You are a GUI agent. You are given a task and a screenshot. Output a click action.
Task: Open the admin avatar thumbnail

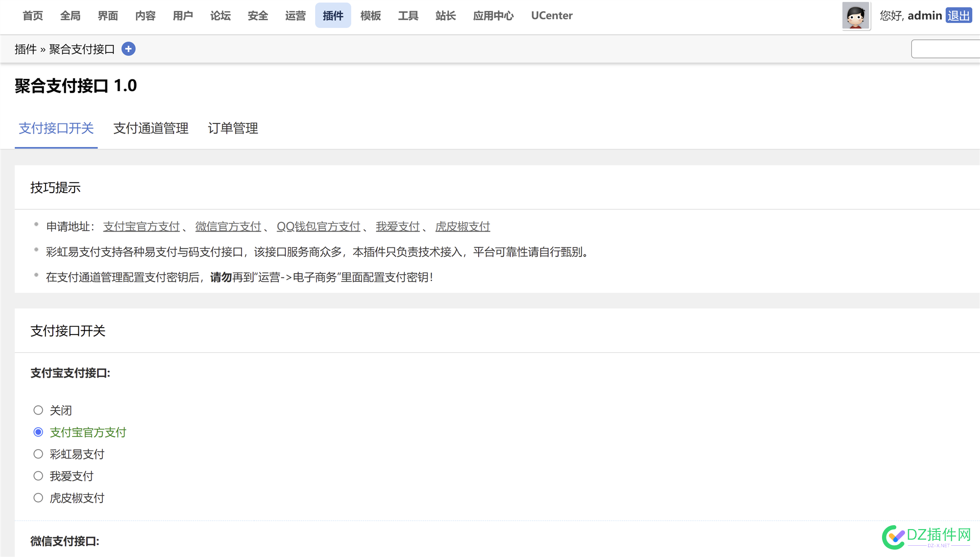(856, 16)
